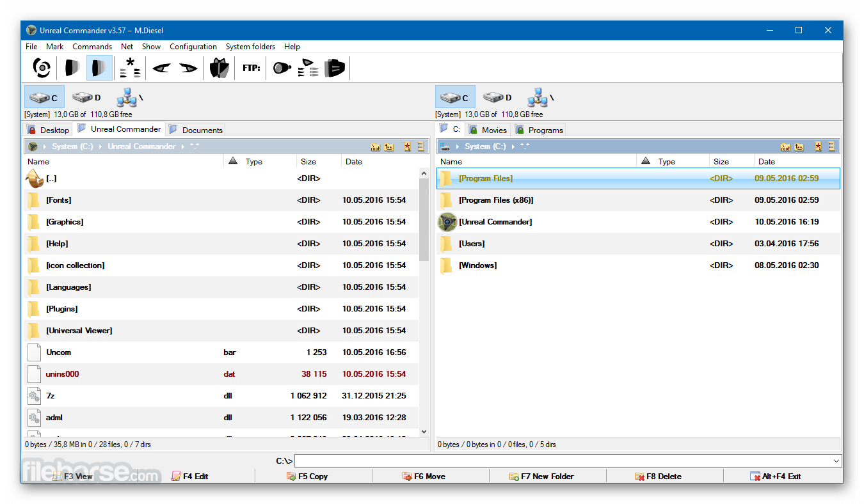The width and height of the screenshot is (864, 504).
Task: Switch right panel to drive D
Action: [x=497, y=97]
